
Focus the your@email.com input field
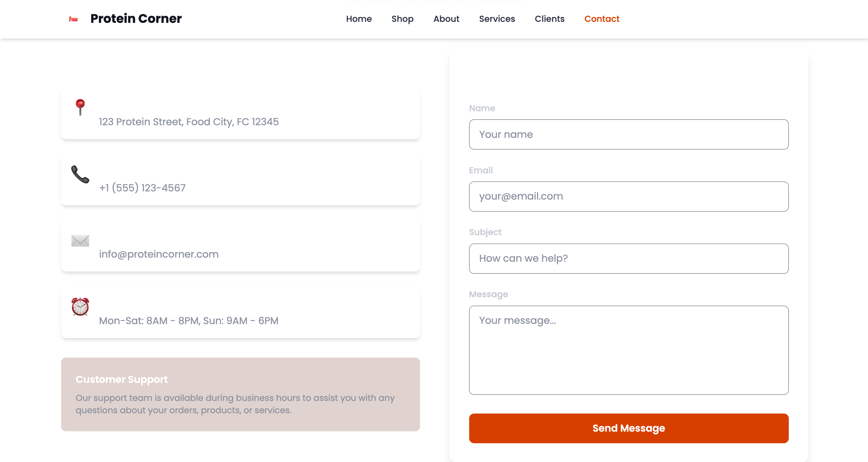pos(629,197)
